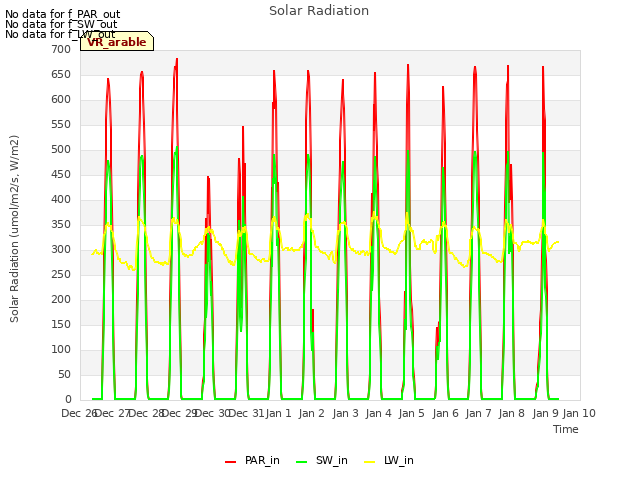Click the LW_in yellow legend swatch
The width and height of the screenshot is (640, 480).
point(369,461)
